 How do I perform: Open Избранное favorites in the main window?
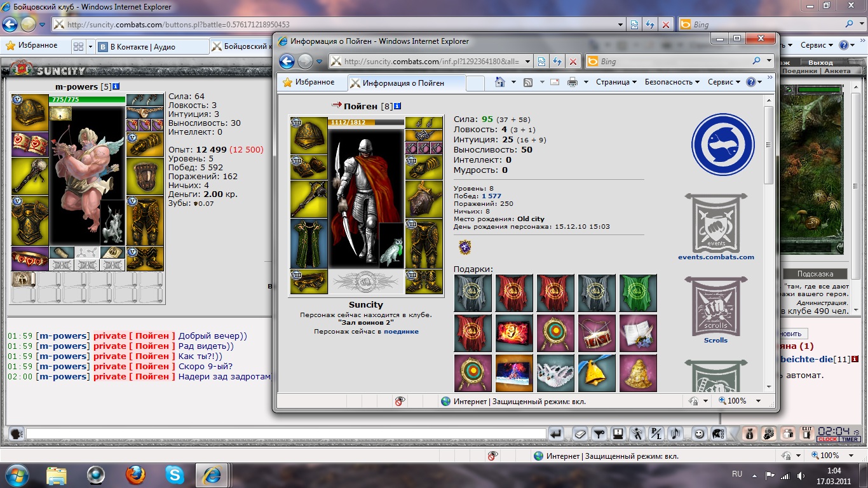pos(32,46)
